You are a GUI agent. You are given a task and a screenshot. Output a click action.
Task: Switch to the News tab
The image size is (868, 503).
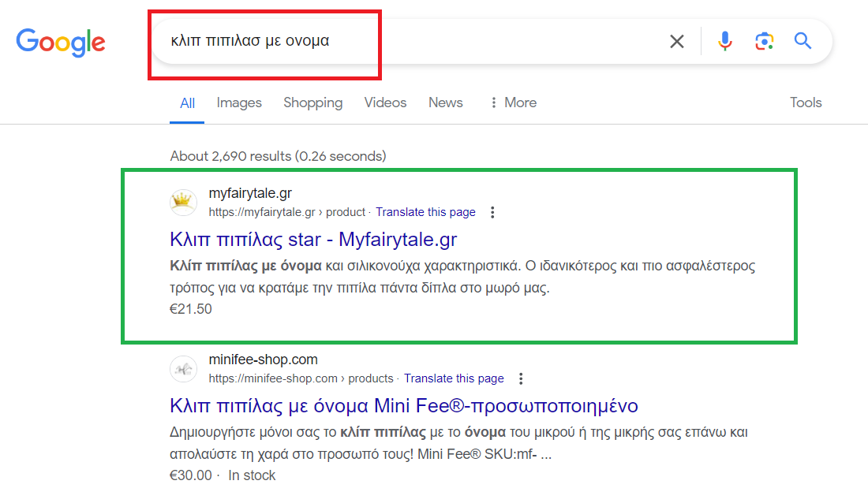pyautogui.click(x=445, y=102)
